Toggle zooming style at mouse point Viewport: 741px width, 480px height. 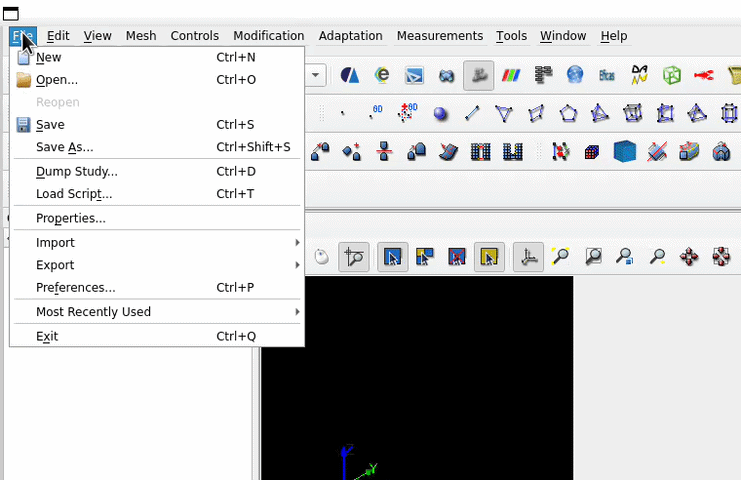pos(354,257)
